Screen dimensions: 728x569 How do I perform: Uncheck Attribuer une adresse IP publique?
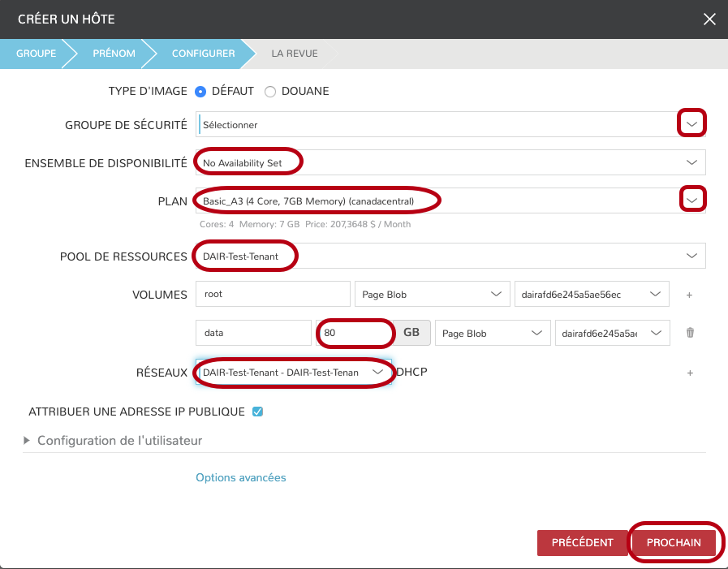pyautogui.click(x=257, y=412)
